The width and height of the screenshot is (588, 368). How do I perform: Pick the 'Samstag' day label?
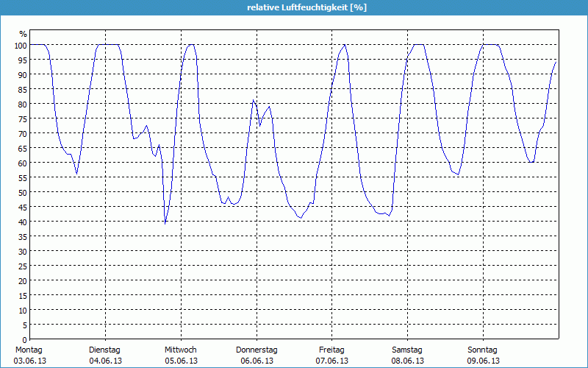407,350
